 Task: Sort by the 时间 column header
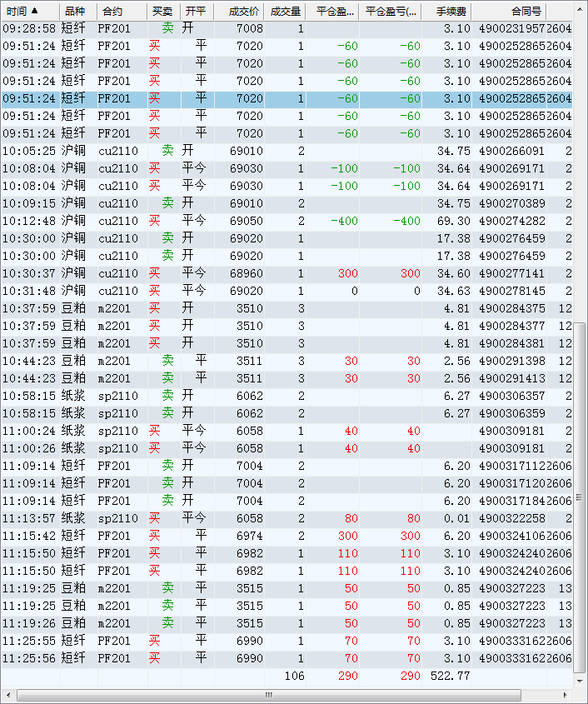tap(22, 11)
